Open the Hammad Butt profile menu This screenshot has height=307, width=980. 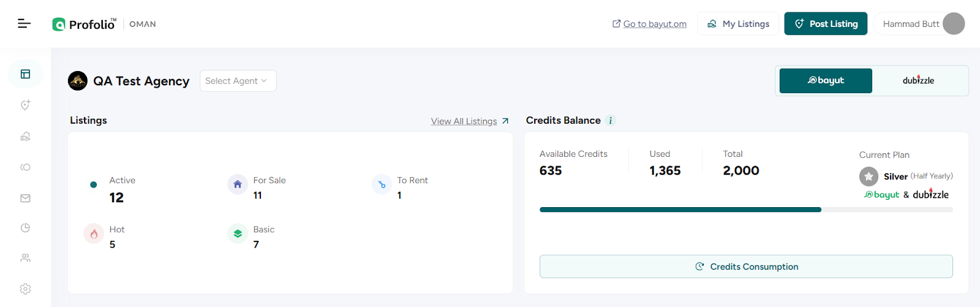920,24
